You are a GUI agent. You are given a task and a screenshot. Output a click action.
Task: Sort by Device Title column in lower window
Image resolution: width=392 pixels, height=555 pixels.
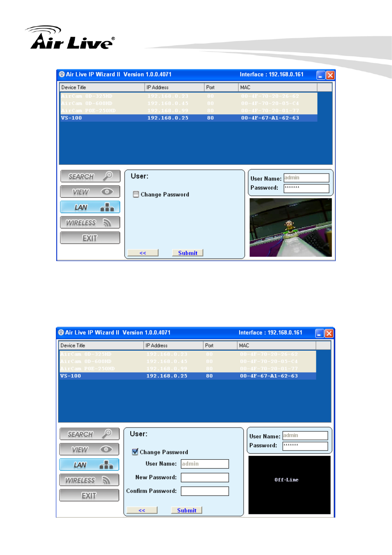(x=101, y=346)
